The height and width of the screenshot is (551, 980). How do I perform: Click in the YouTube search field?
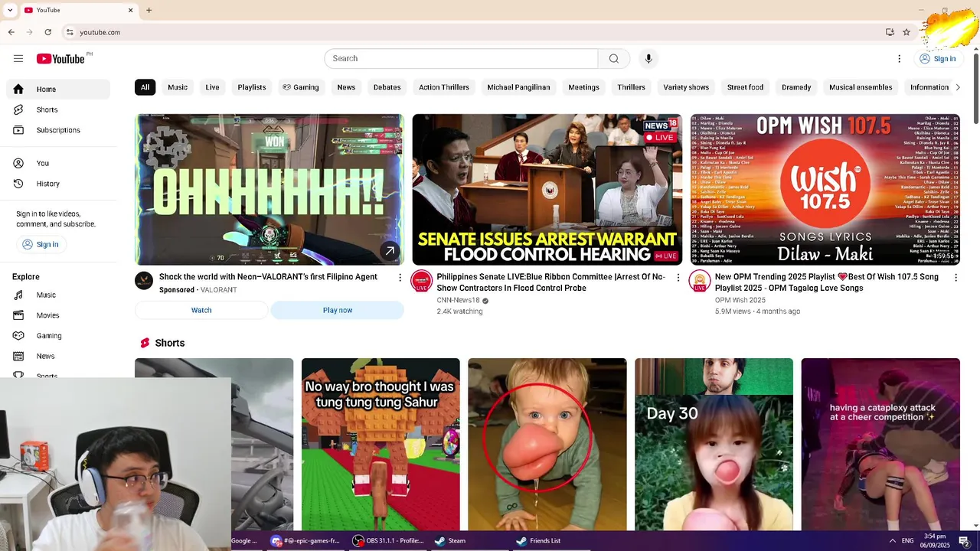pyautogui.click(x=461, y=59)
